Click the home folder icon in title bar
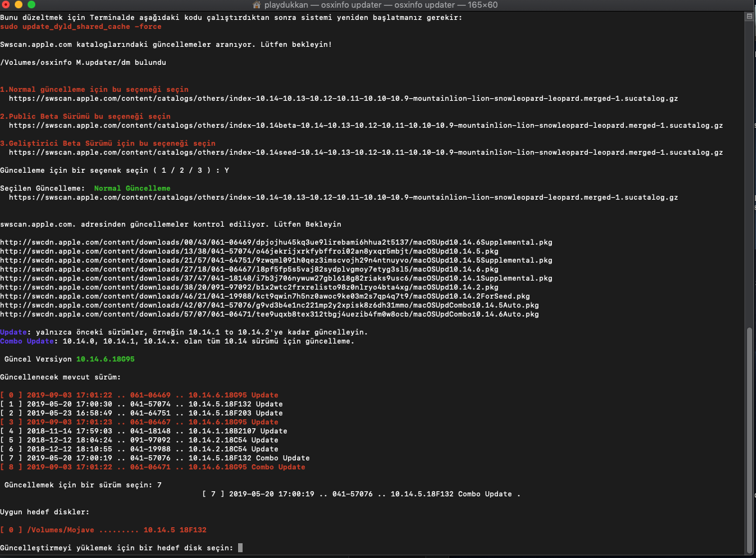756x558 pixels. pos(259,5)
